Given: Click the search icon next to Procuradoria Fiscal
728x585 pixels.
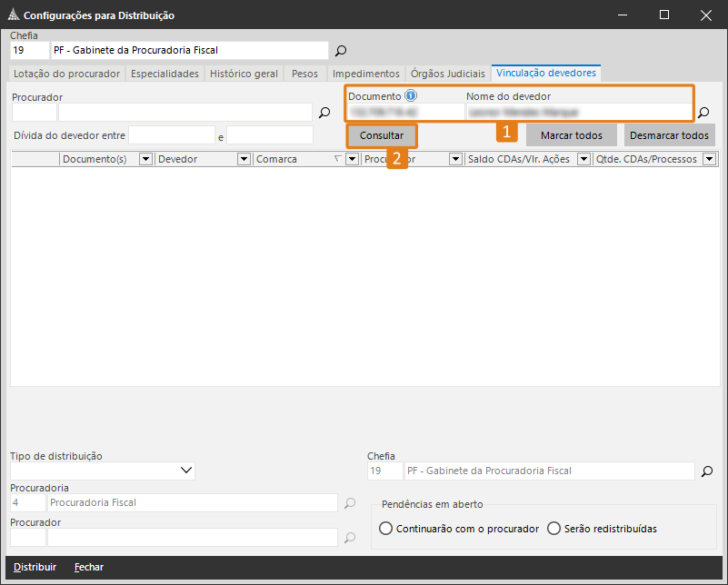Looking at the screenshot, I should point(350,502).
